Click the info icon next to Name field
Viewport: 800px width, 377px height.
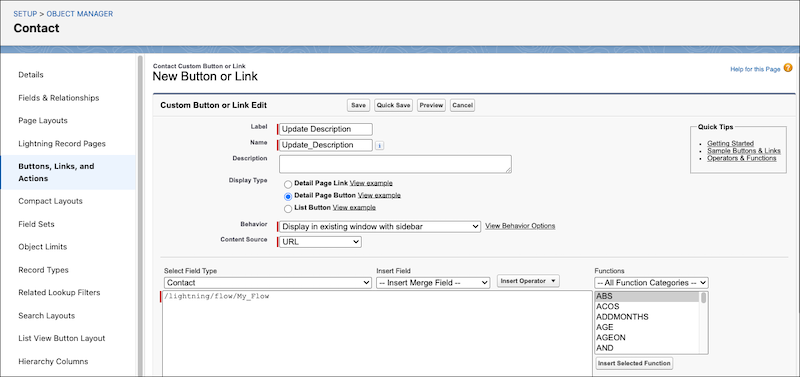(379, 145)
